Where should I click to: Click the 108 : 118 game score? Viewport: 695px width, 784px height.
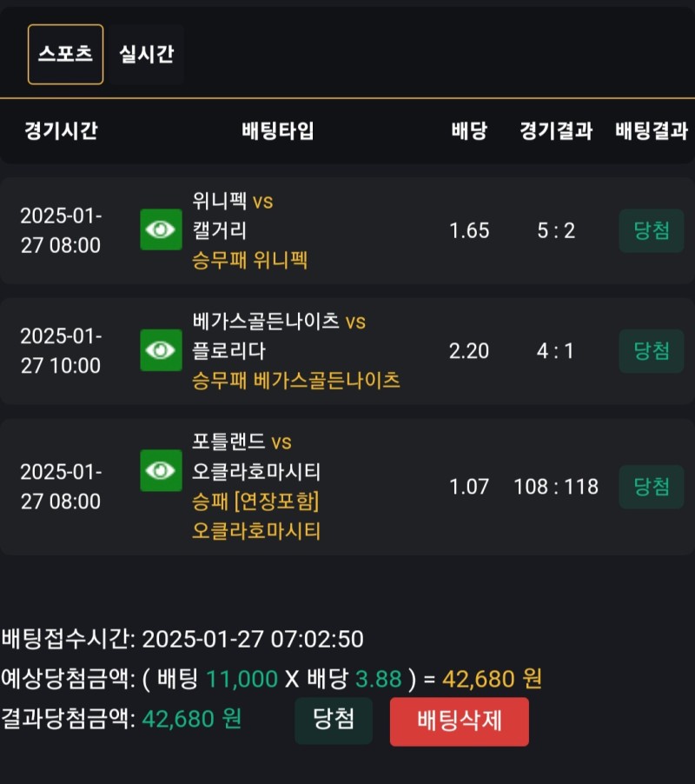[x=556, y=487]
